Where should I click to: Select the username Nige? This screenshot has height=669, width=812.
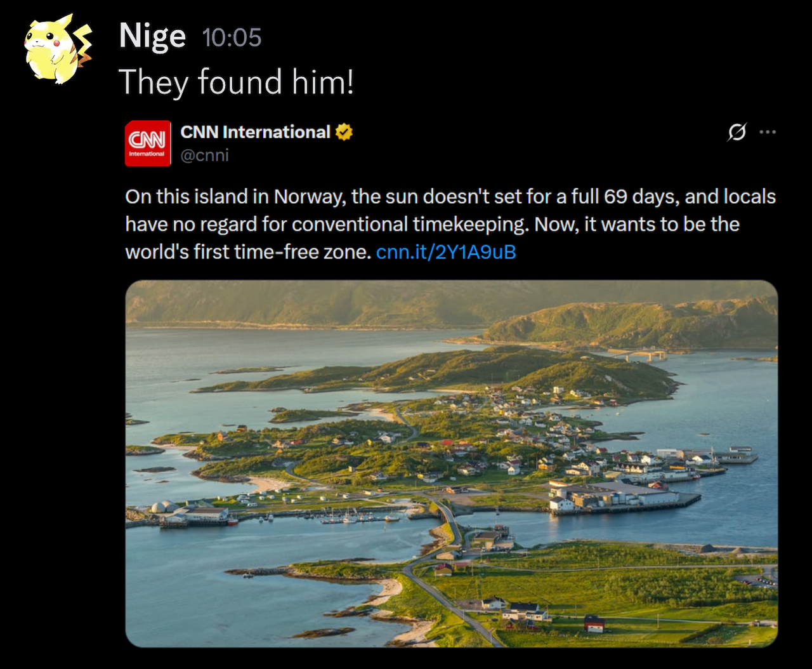pyautogui.click(x=152, y=36)
